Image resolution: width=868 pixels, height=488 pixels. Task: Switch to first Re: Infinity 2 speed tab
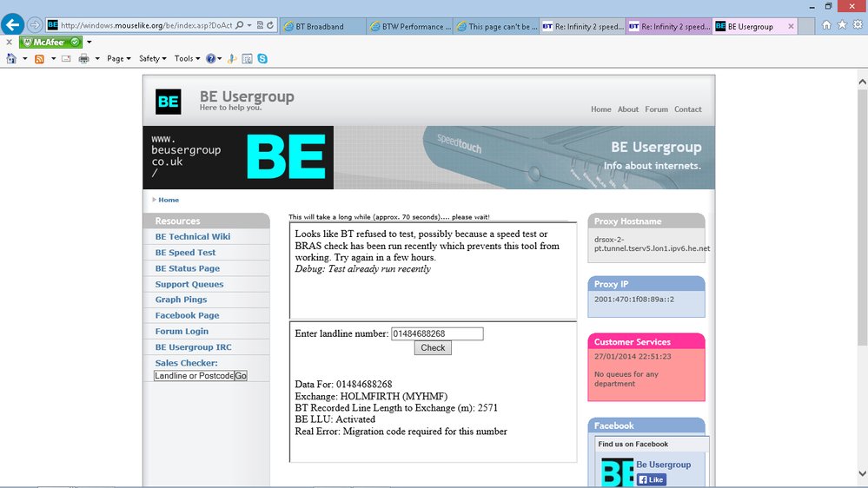[x=583, y=26]
